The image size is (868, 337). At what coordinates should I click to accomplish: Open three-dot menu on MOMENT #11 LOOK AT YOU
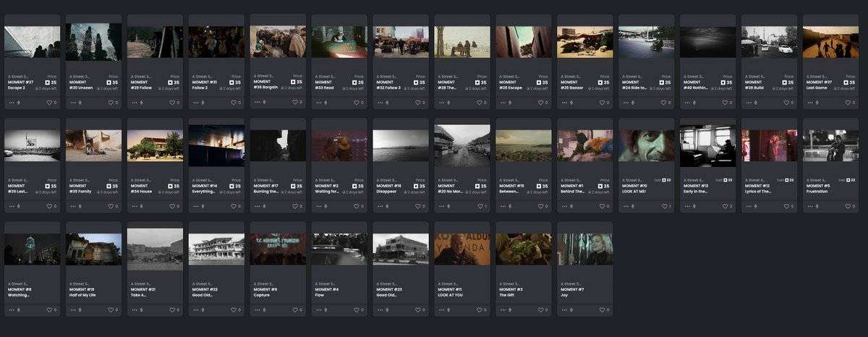click(x=441, y=310)
